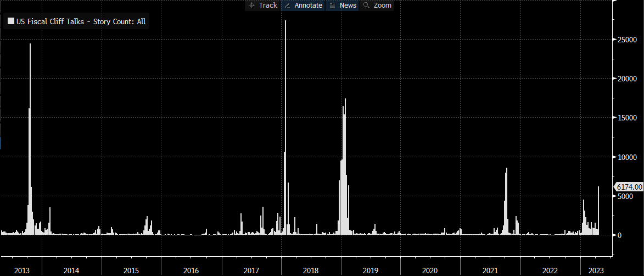Click the 2015 x-axis year label

point(131,271)
